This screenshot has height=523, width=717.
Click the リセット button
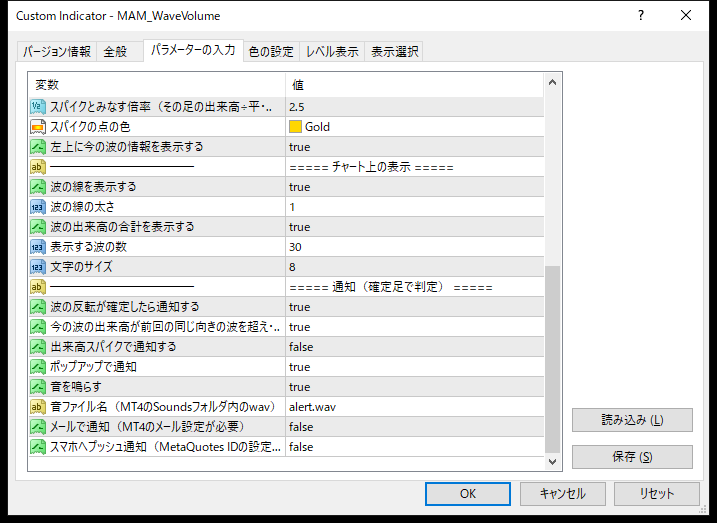(x=657, y=494)
